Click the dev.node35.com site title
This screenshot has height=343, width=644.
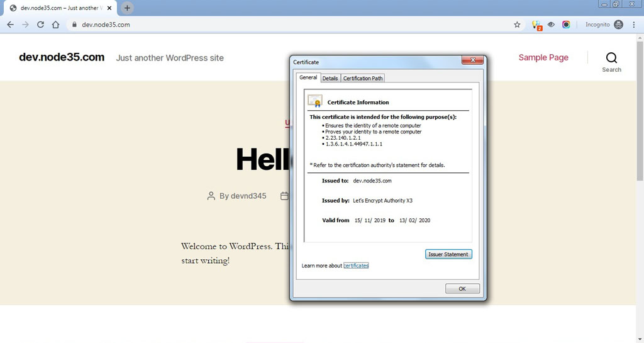[x=62, y=57]
